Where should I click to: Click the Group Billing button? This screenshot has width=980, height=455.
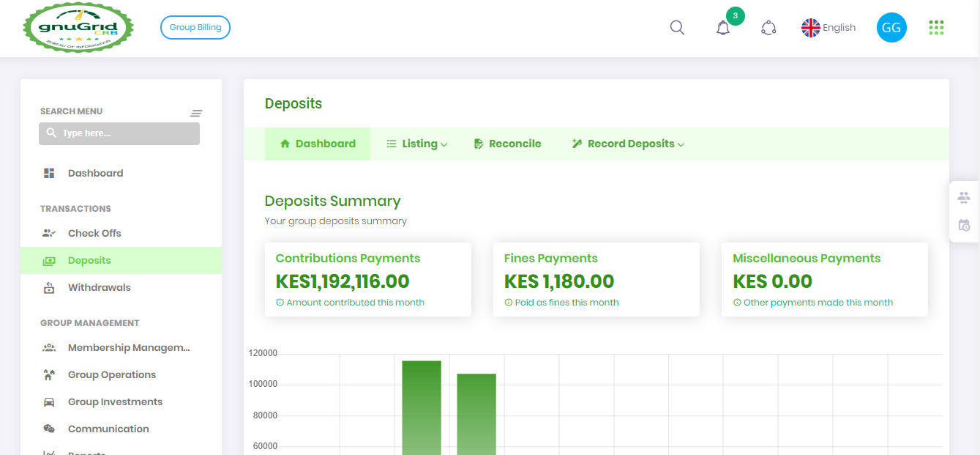click(195, 28)
